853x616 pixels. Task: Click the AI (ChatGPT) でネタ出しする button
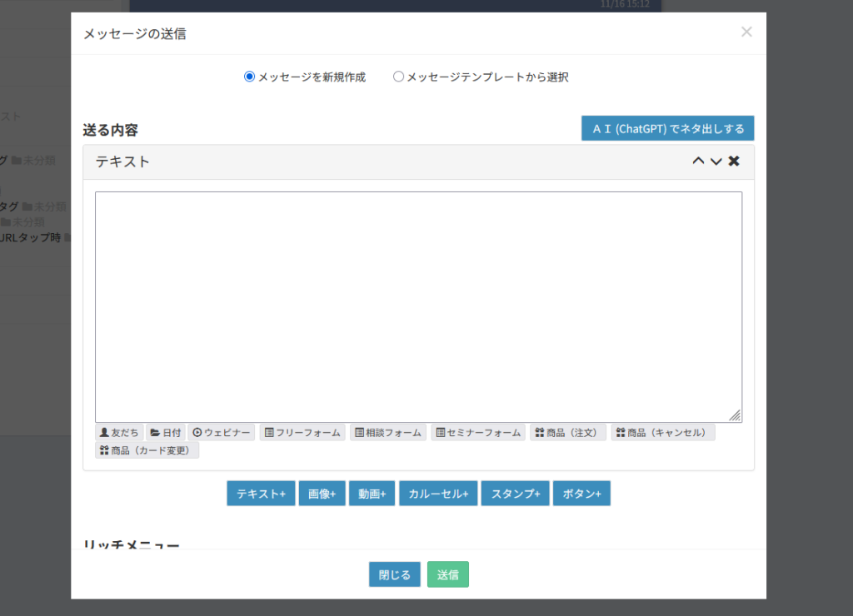(667, 128)
